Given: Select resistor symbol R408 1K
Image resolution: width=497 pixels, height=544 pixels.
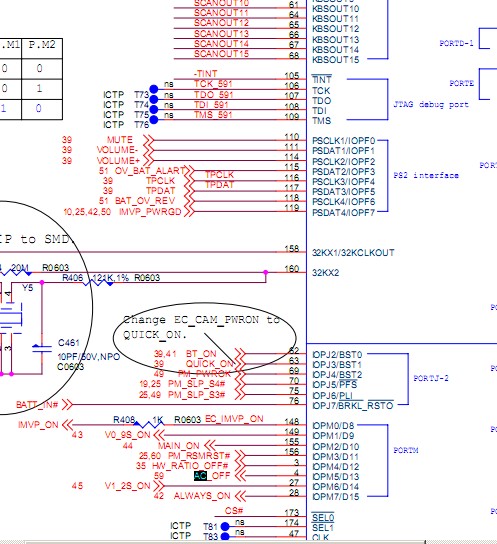Looking at the screenshot, I should click(x=149, y=424).
